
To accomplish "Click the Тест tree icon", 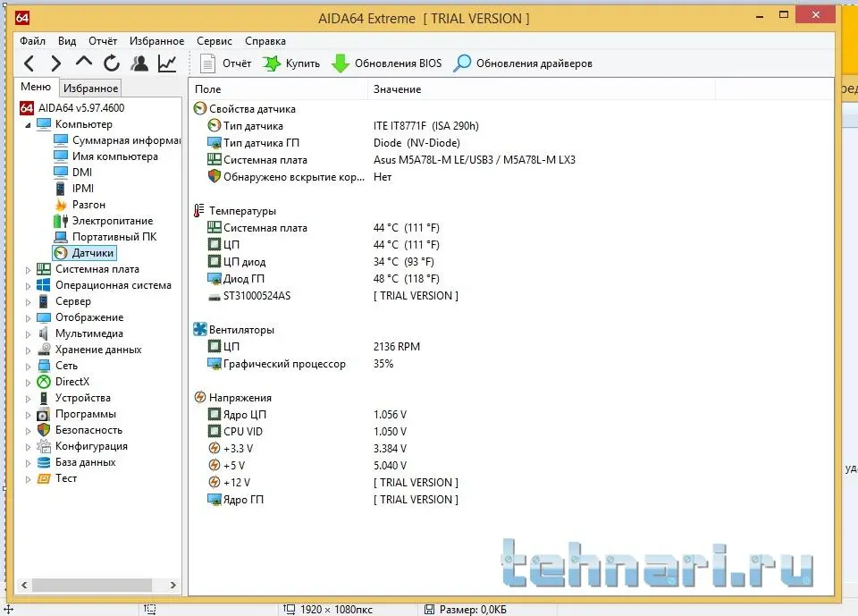I will (44, 478).
